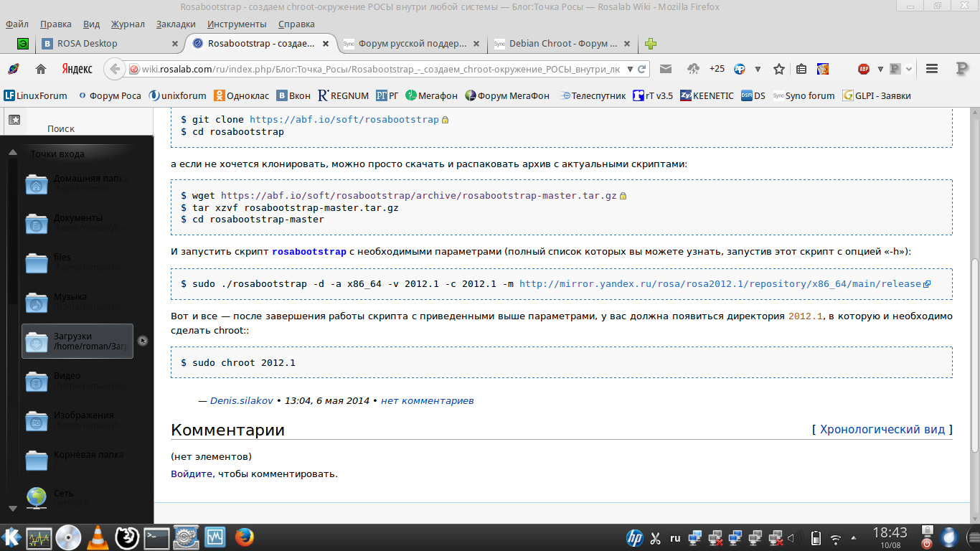Screen dimensions: 980x551
Task: Click the нет комментариев link
Action: click(427, 400)
